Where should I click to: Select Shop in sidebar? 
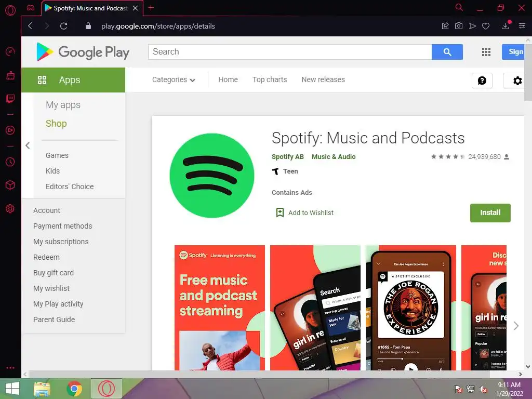pos(56,124)
